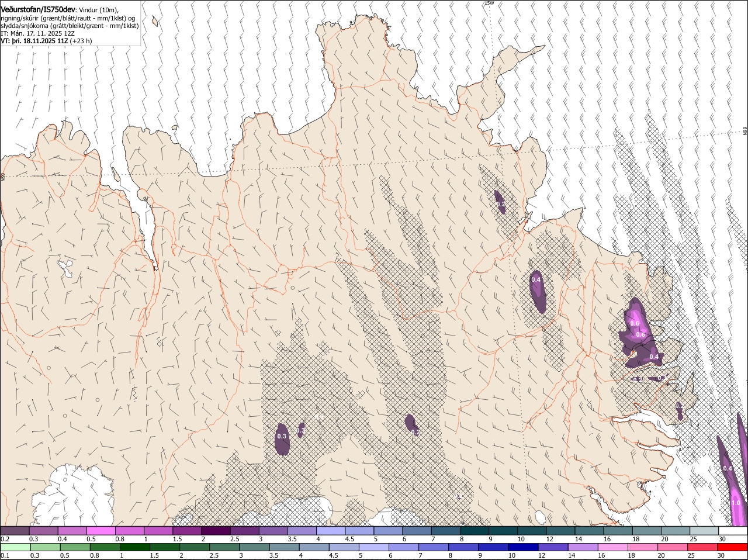748x560 pixels.
Task: Click the snow legend swatch starting at 0.2
Action: (15, 530)
